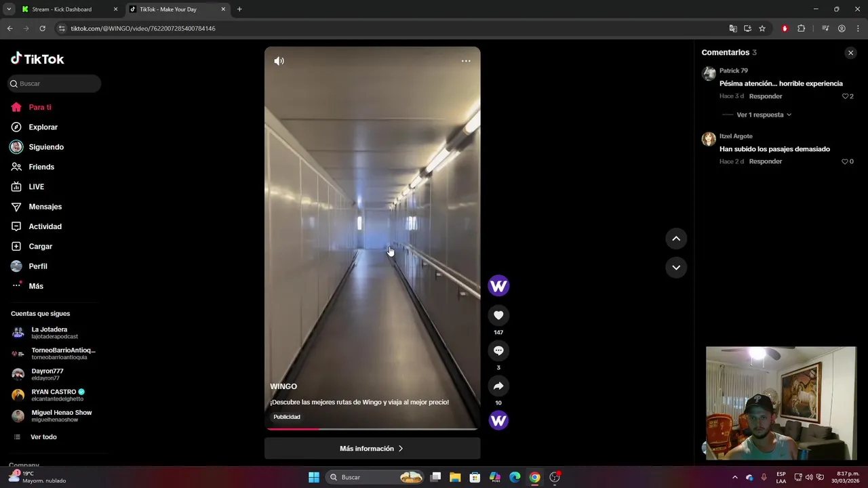Image resolution: width=868 pixels, height=488 pixels.
Task: Click the address bar URL
Action: [x=143, y=28]
